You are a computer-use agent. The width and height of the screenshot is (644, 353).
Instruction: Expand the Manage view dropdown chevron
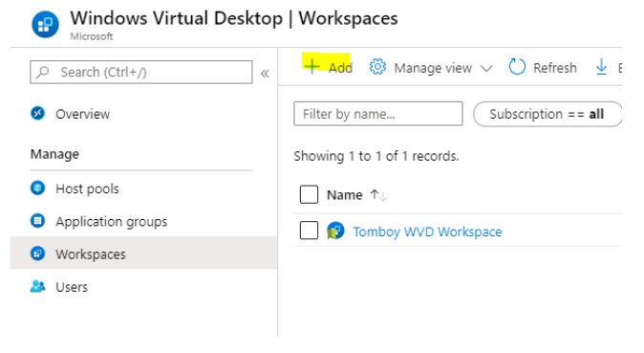(x=486, y=68)
